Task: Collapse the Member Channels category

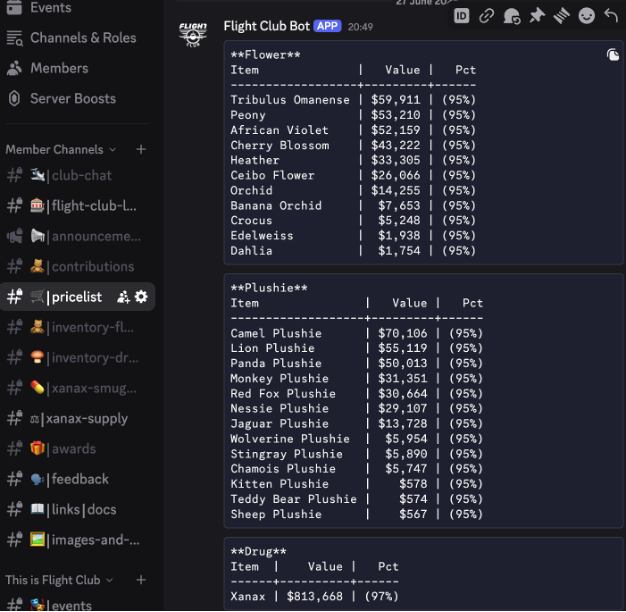Action: 60,149
